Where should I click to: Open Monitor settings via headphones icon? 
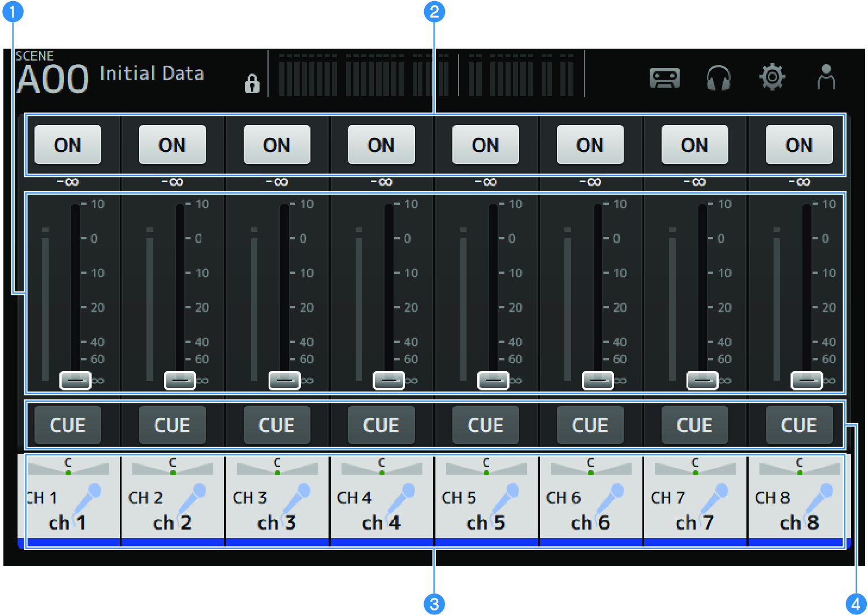click(719, 79)
